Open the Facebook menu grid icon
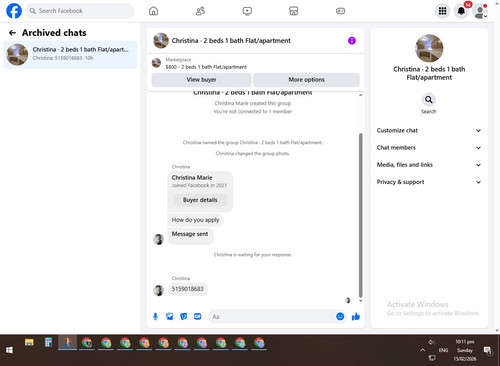 point(442,11)
